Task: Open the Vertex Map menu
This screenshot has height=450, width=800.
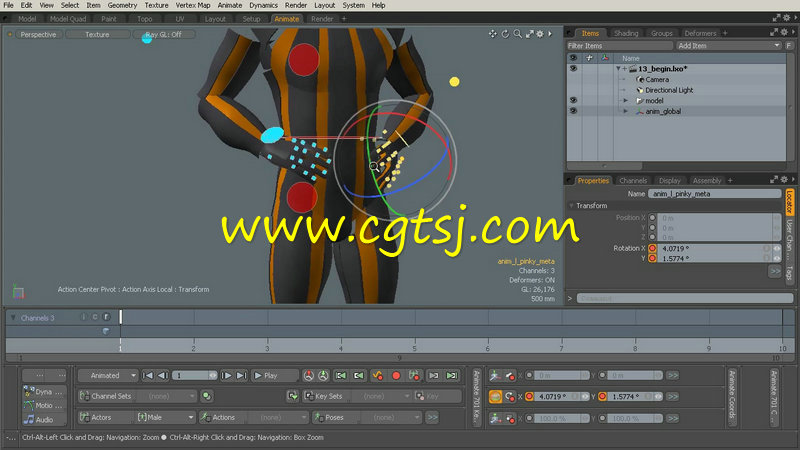Action: (192, 5)
